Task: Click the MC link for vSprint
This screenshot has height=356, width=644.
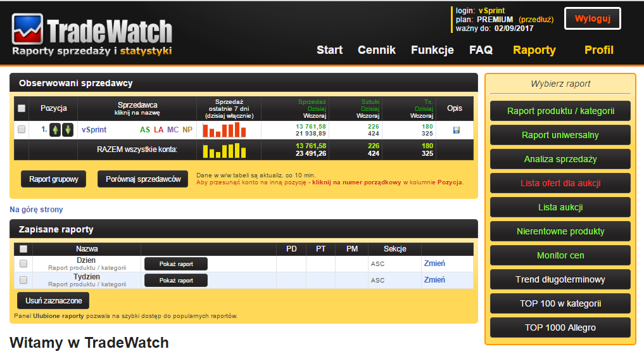Action: coord(173,130)
